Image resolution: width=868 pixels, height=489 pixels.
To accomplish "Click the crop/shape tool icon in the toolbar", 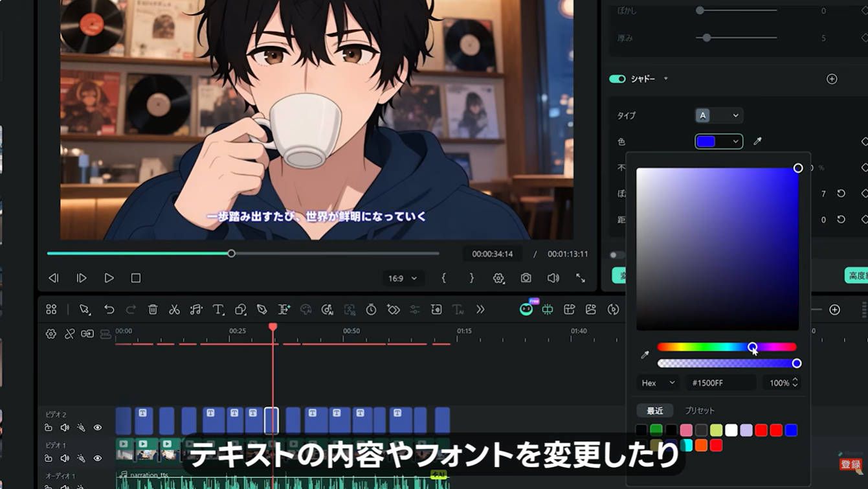I will click(240, 310).
